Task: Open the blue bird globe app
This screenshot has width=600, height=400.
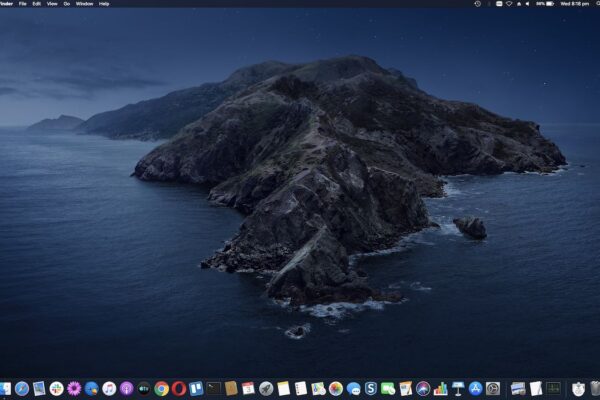Action: click(91, 389)
